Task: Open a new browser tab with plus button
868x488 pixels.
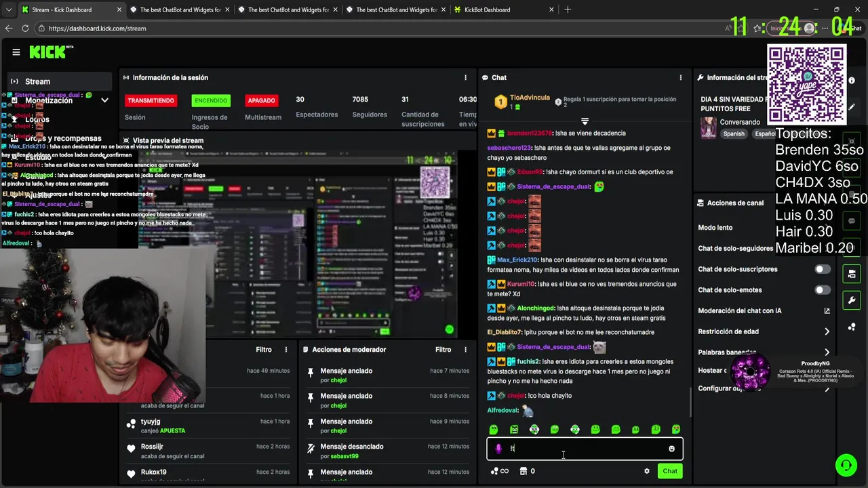Action: pyautogui.click(x=568, y=9)
